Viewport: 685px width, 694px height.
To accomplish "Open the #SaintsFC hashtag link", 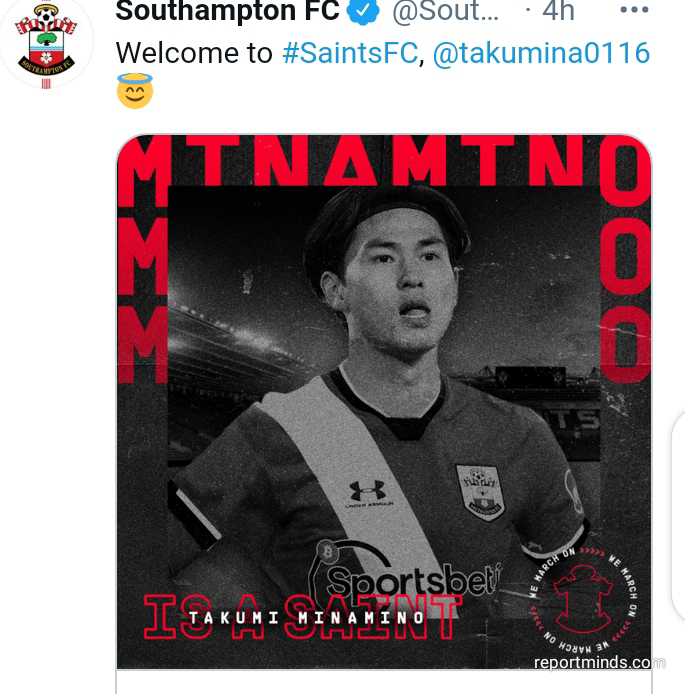I will point(350,53).
